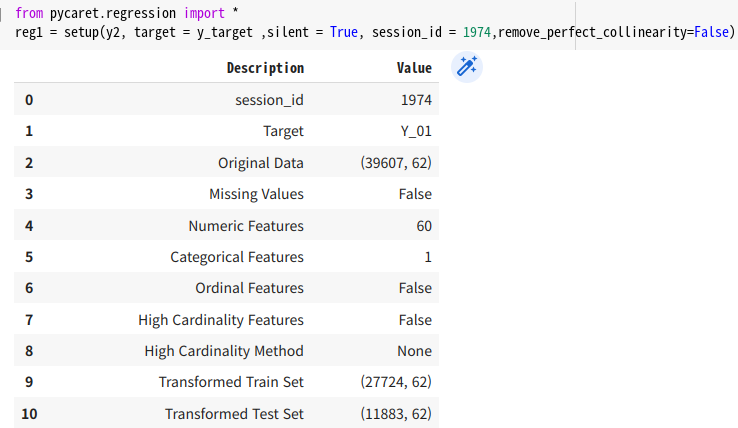Select the Description column header

(x=265, y=68)
